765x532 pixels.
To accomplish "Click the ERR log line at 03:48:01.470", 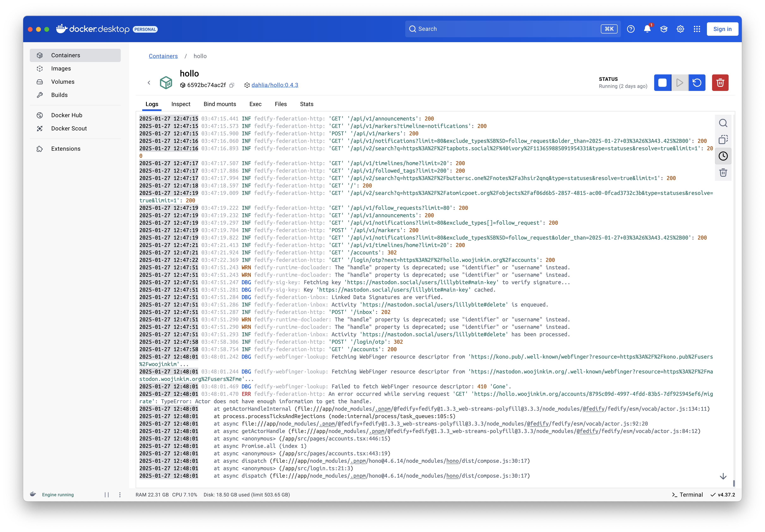I will [426, 397].
